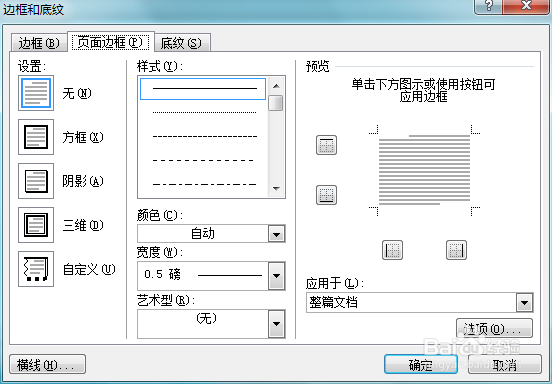
Task: Click the 无(N) setting label
Action: click(x=77, y=93)
